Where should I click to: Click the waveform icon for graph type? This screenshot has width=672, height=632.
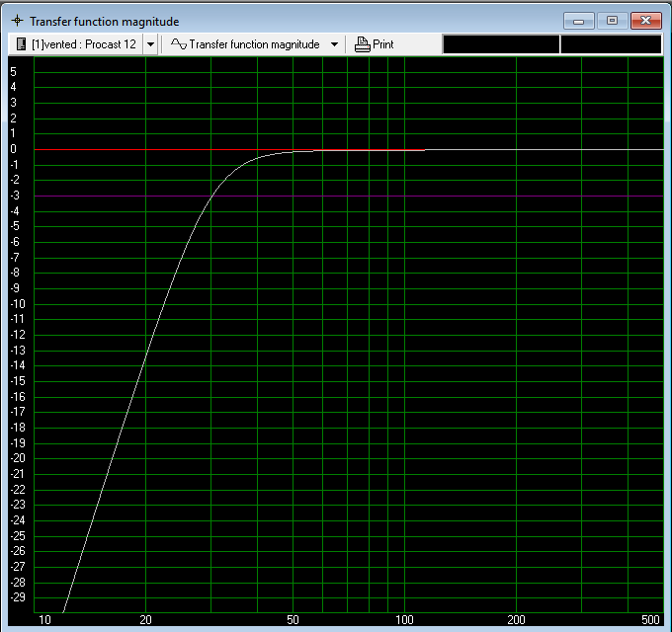coord(178,44)
